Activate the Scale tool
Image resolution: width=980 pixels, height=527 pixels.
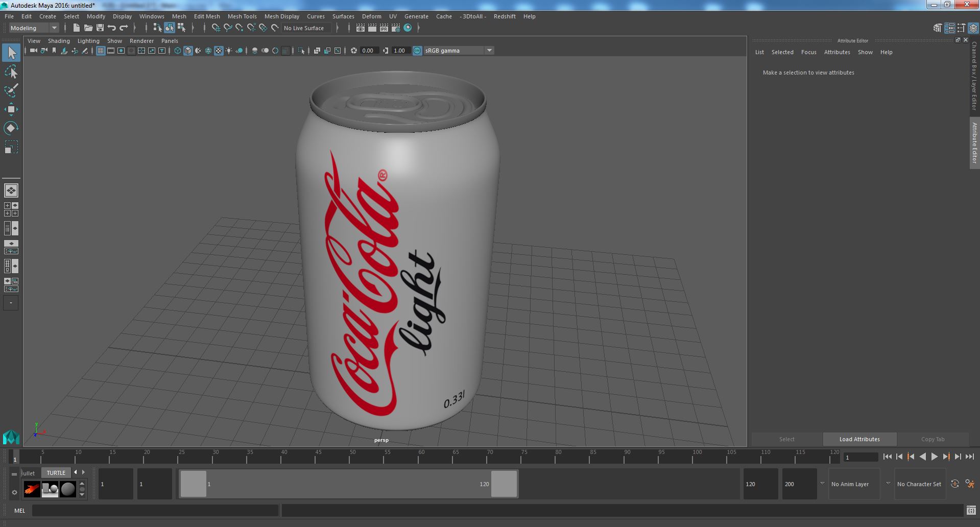11,147
